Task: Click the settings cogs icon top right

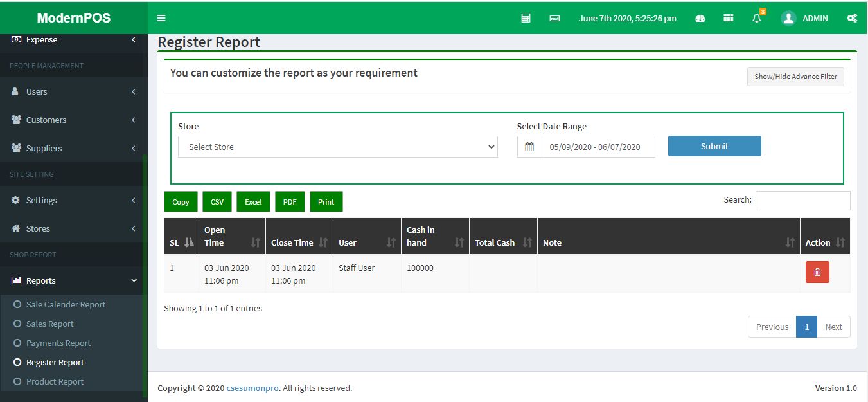Action: tap(852, 18)
